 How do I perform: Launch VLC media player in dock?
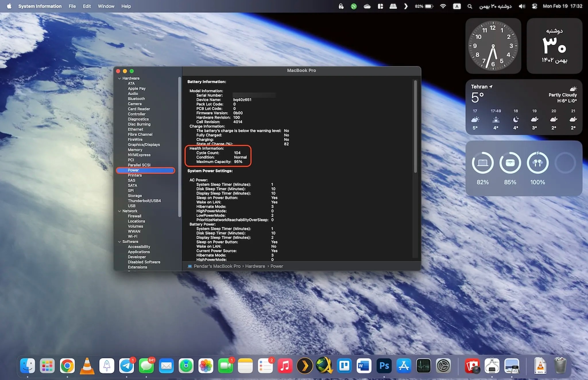coord(87,366)
